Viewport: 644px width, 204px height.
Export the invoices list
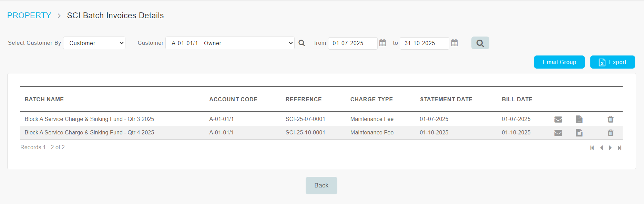612,62
